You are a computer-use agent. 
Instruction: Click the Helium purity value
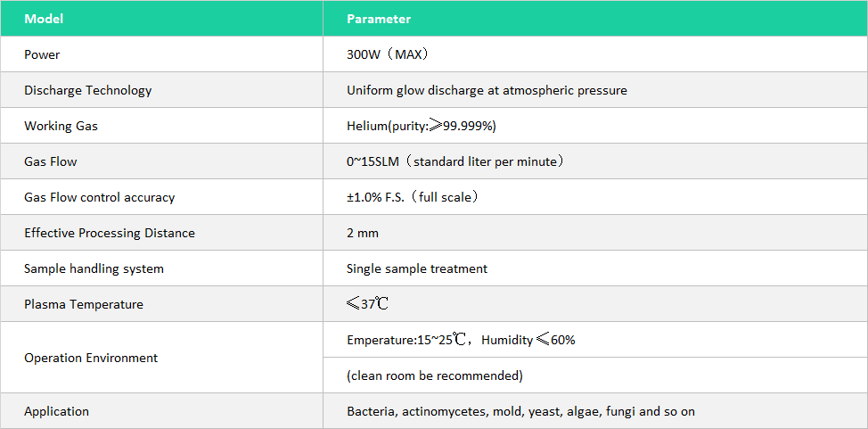421,126
